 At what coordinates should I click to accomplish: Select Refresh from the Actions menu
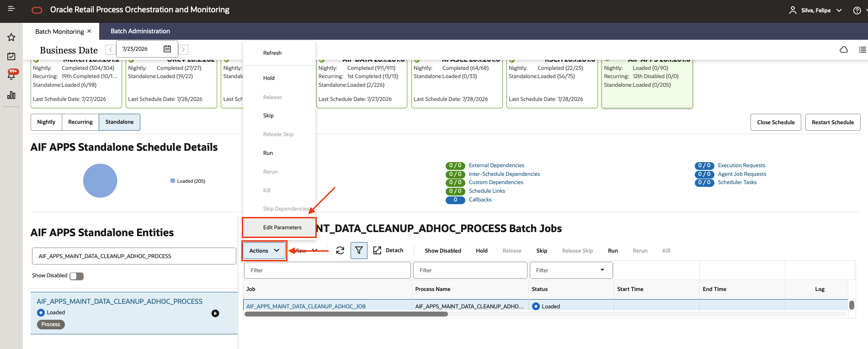272,53
